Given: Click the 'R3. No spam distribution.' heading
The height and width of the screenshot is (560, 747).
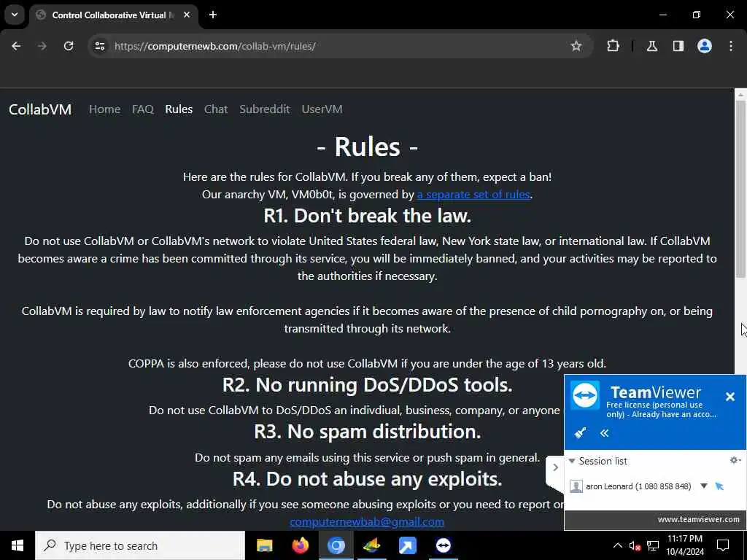Looking at the screenshot, I should [x=368, y=432].
